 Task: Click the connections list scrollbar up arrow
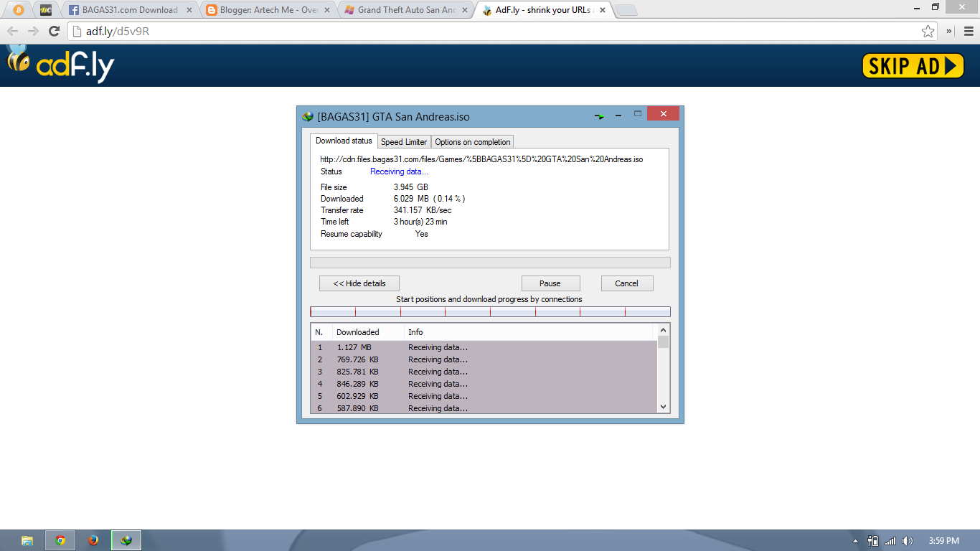663,331
